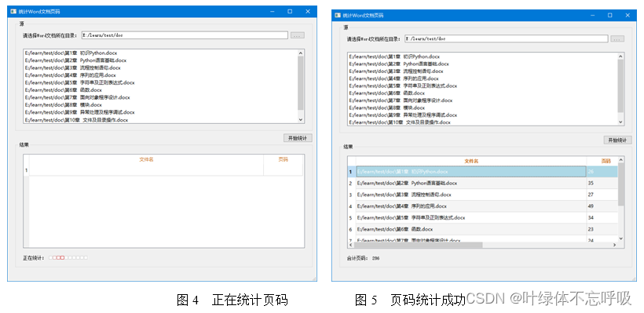This screenshot has width=644, height=313.
Task: Select 第2章 Python语言基础.docx in left window file list
Action: click(x=75, y=60)
